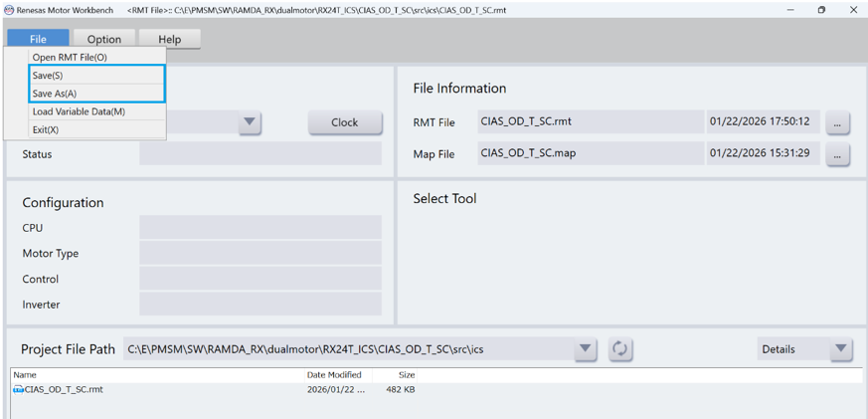Open the File menu
Image resolution: width=868 pixels, height=419 pixels.
[x=38, y=39]
